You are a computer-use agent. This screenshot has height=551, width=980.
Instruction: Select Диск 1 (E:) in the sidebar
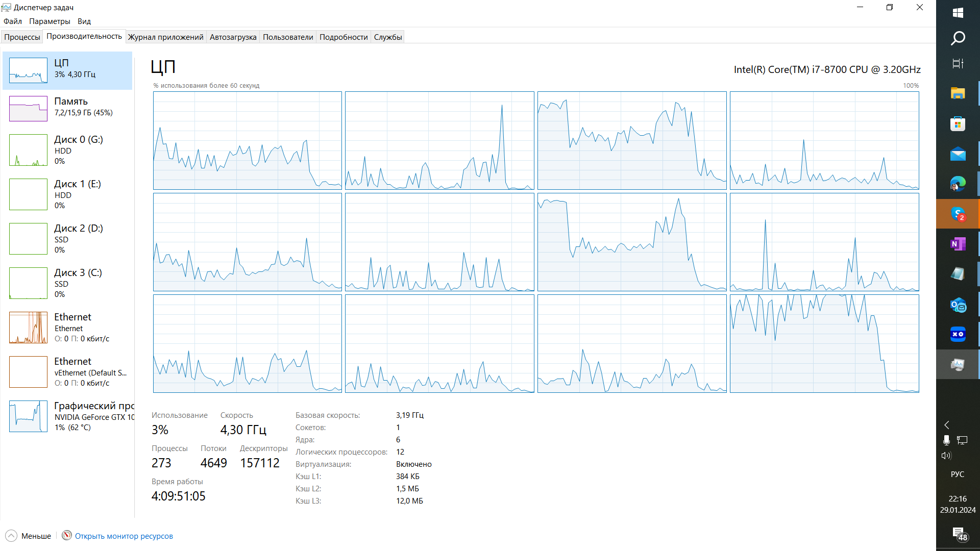point(67,194)
